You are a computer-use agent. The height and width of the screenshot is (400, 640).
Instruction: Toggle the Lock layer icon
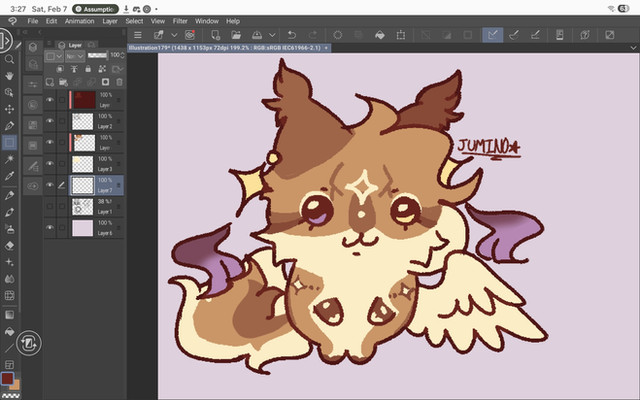(x=88, y=69)
